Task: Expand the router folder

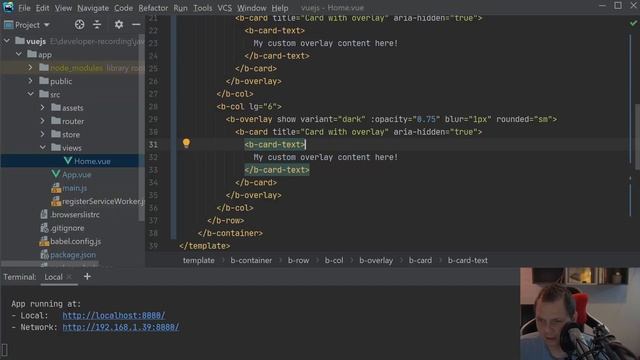Action: pos(42,121)
